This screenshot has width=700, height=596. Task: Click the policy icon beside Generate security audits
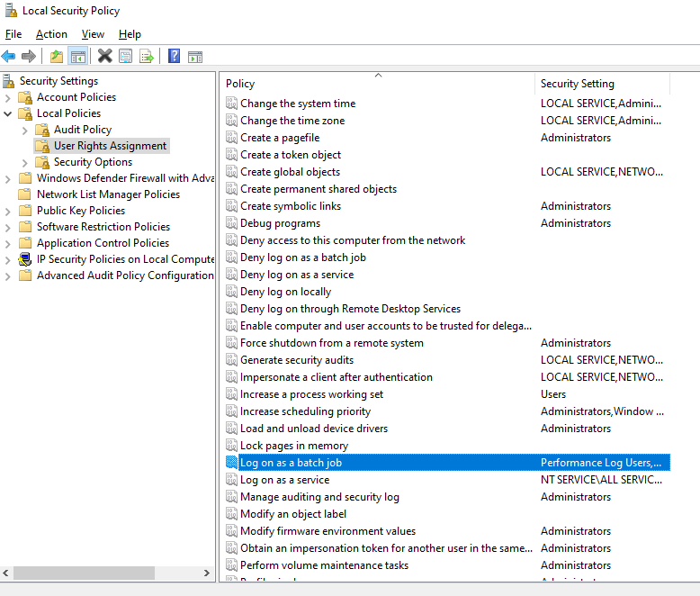[231, 360]
